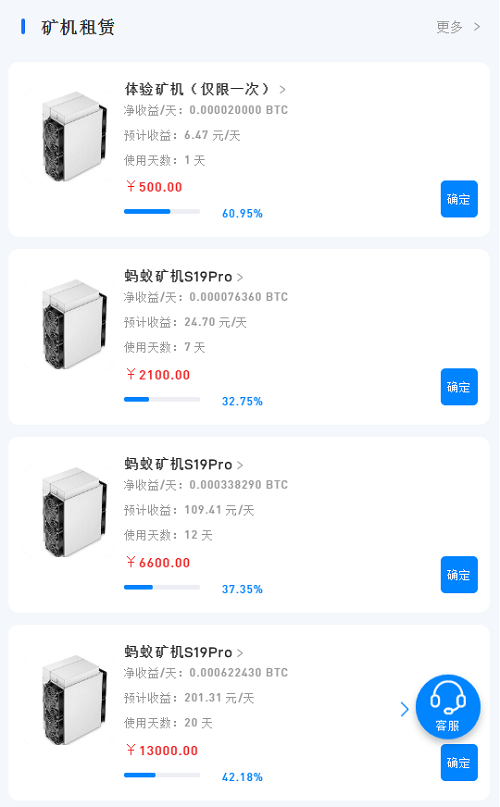The height and width of the screenshot is (807, 500).
Task: Open the 更多 link in the header
Action: [450, 27]
